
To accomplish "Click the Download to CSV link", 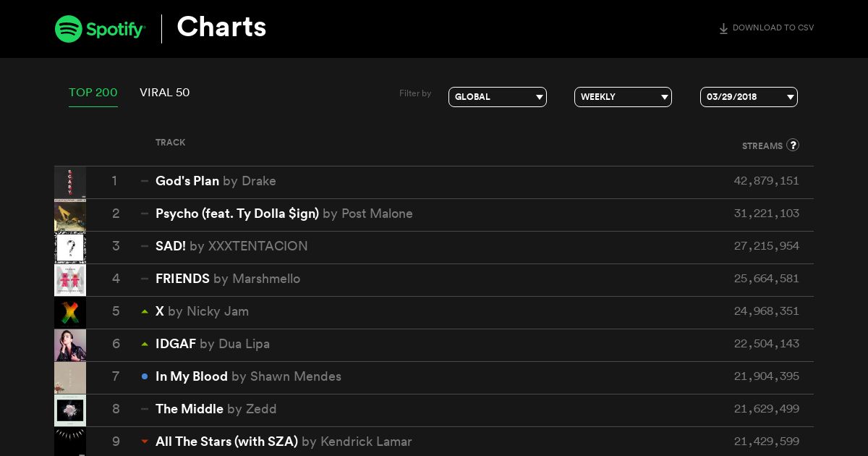I will (x=766, y=28).
